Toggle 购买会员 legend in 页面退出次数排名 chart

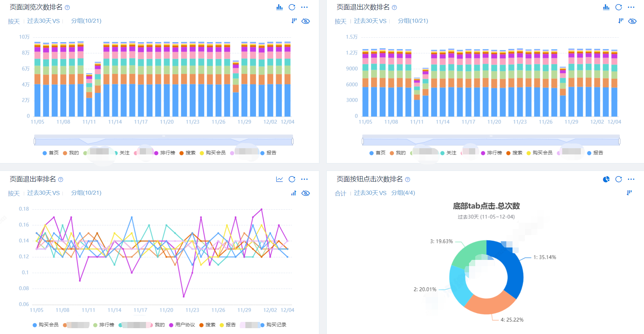pyautogui.click(x=539, y=153)
